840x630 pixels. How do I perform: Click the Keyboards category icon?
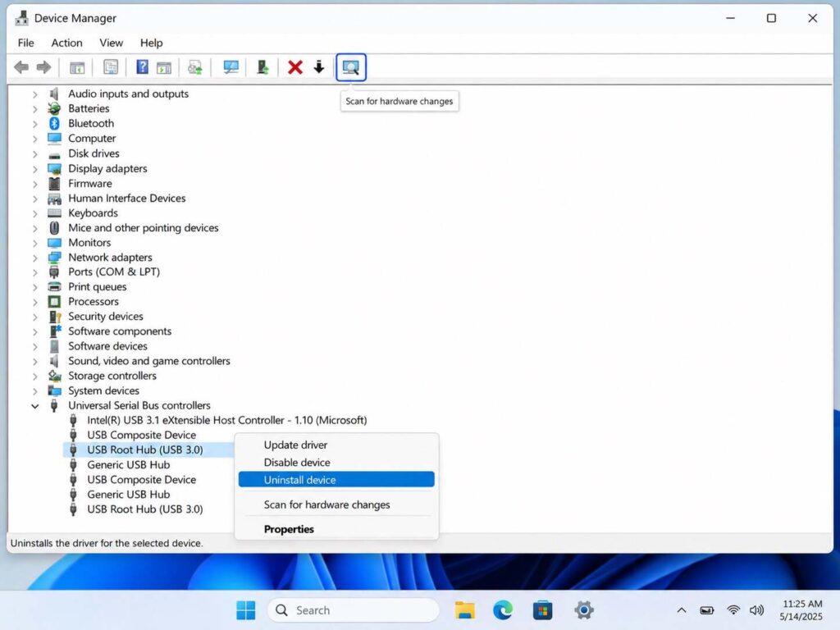pos(54,212)
